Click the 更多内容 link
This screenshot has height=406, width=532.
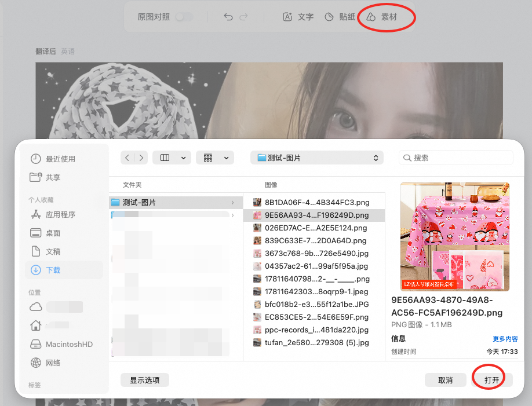505,339
